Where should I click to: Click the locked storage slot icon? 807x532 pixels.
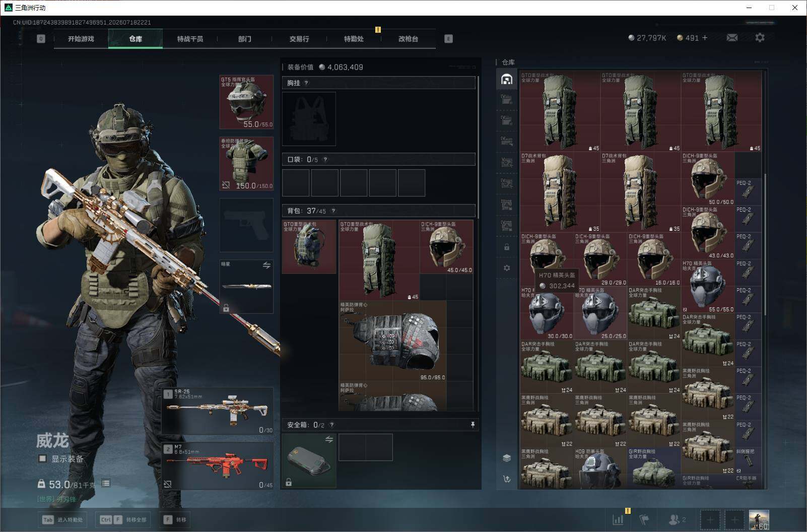(507, 247)
